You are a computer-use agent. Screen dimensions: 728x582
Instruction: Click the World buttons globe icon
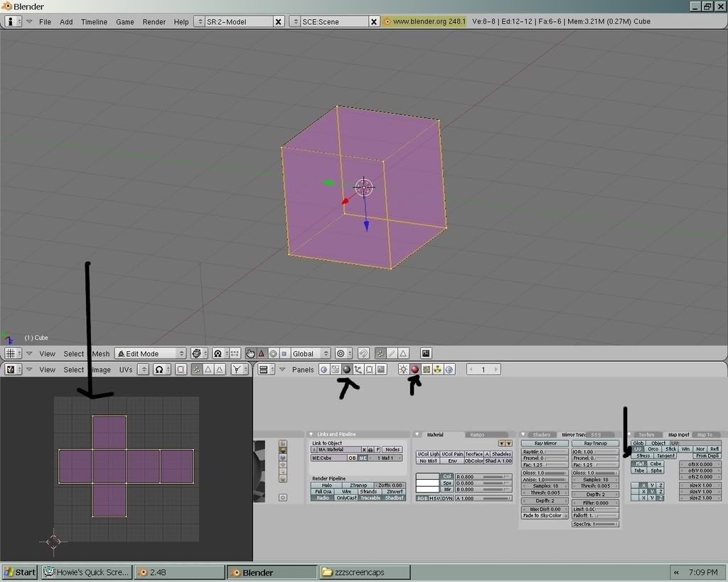(449, 370)
